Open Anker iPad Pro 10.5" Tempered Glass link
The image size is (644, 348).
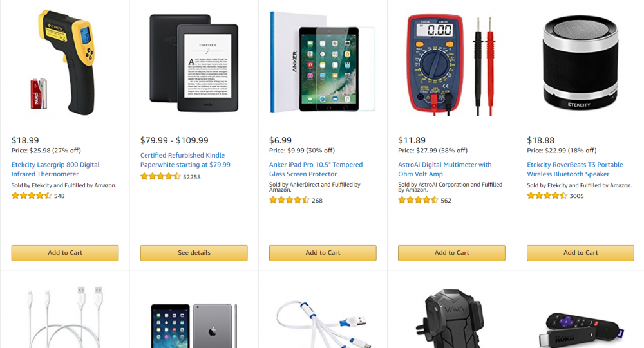click(x=316, y=169)
